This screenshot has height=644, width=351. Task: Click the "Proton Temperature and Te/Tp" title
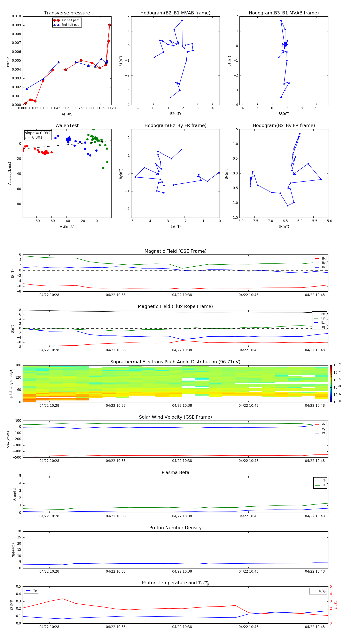(x=175, y=583)
